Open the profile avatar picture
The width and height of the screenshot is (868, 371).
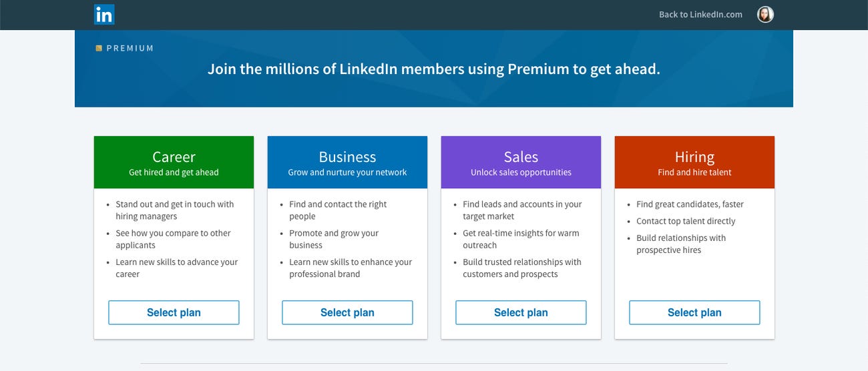point(765,15)
